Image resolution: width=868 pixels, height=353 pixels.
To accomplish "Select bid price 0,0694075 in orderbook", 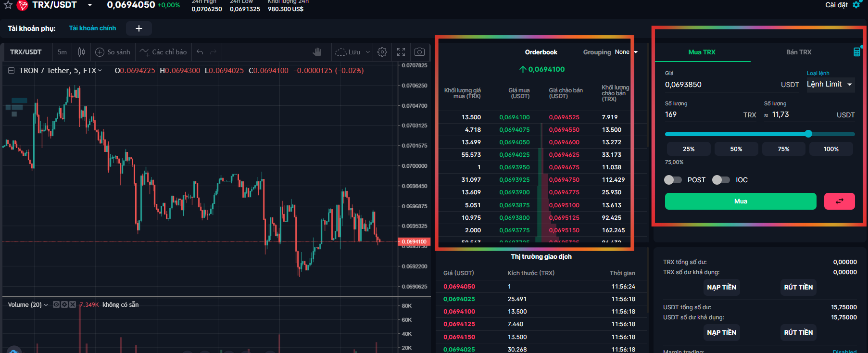I will (x=514, y=130).
